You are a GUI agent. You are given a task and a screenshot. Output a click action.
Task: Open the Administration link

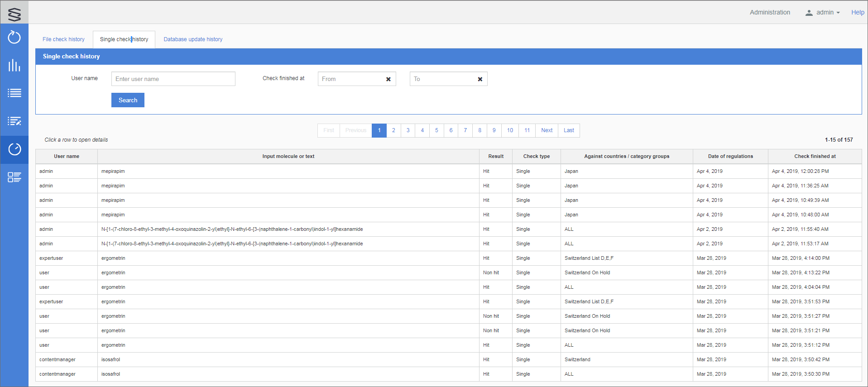coord(770,13)
